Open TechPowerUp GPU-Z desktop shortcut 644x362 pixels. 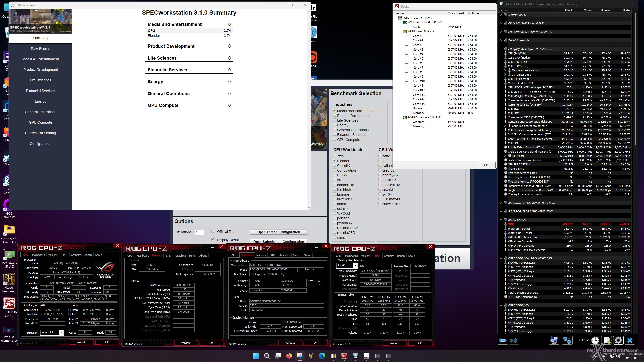[9, 259]
